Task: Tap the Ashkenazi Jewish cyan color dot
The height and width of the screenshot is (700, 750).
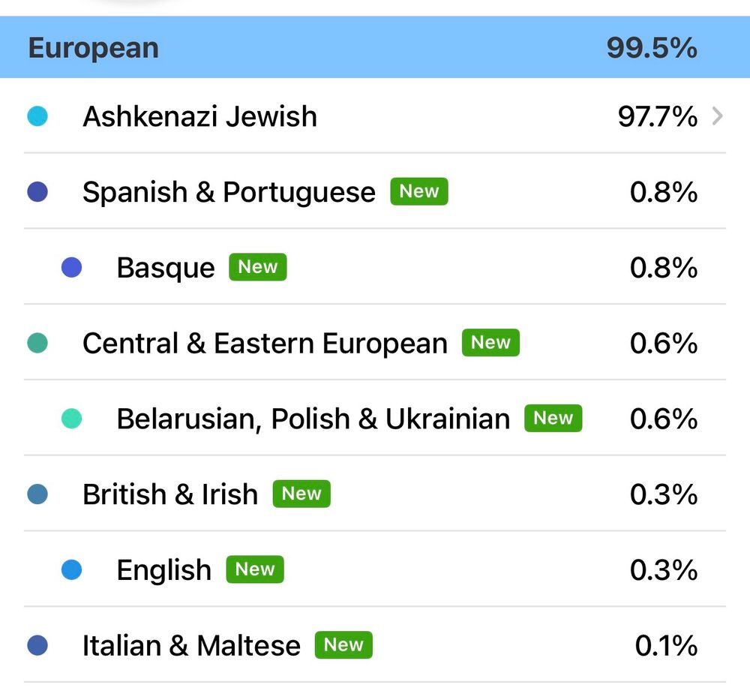Action: pyautogui.click(x=37, y=116)
